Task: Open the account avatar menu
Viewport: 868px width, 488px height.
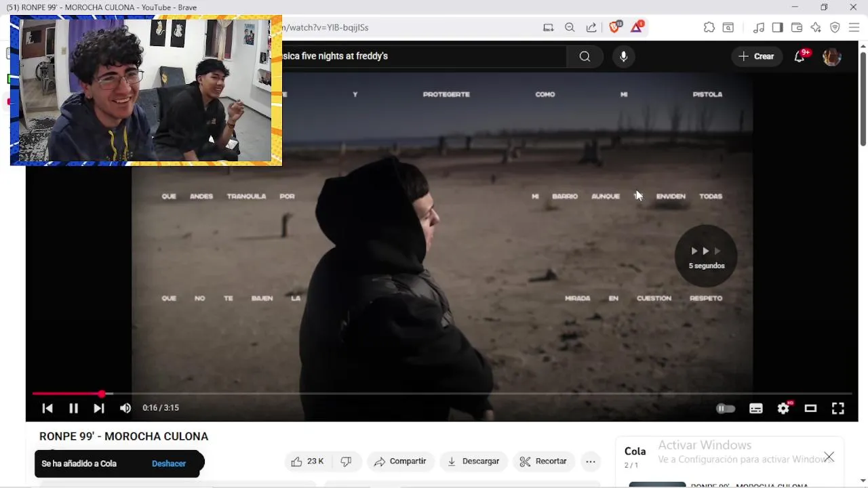Action: [x=831, y=57]
